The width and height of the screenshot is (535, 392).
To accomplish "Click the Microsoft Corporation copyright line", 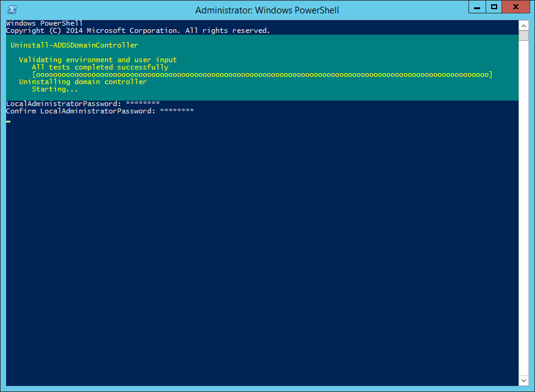I will [138, 30].
